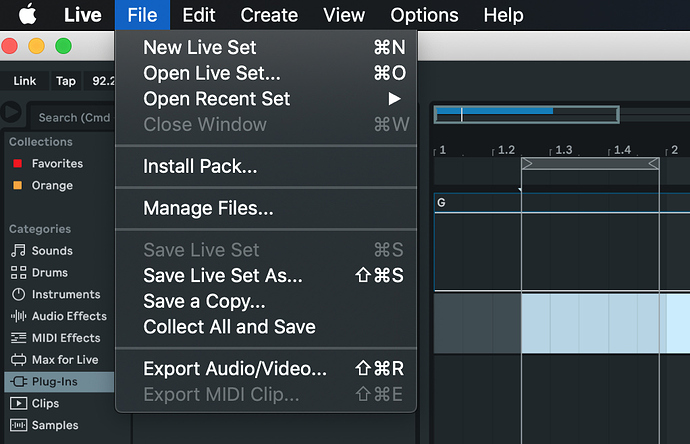
Task: Click the loop brace start marker
Action: (527, 164)
